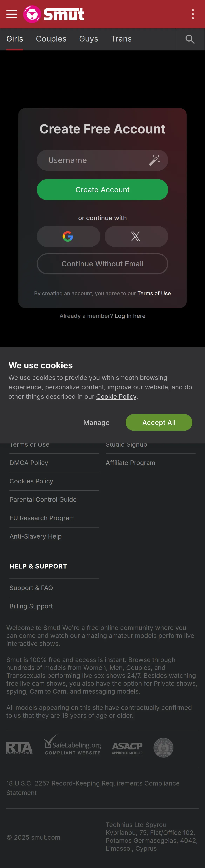
Task: Click the magic wand username generator
Action: pyautogui.click(x=154, y=160)
